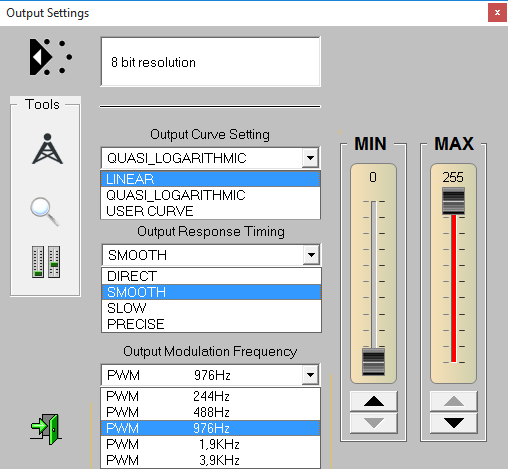Click the antenna tower tool icon
The image size is (508, 469).
tap(47, 149)
